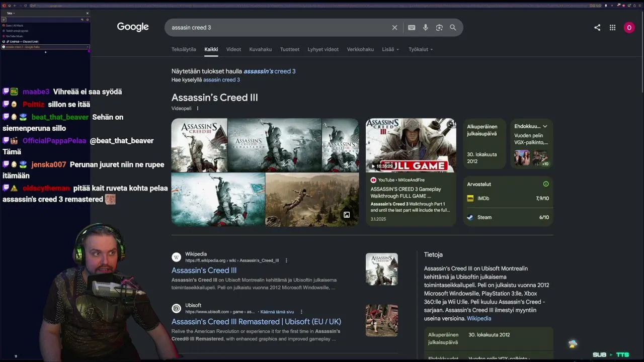Select the YouTube Music tab in sidebar

tap(45, 36)
